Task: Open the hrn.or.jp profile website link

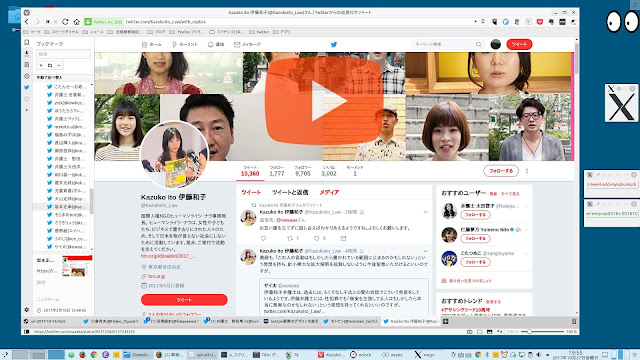Action: pos(156,276)
